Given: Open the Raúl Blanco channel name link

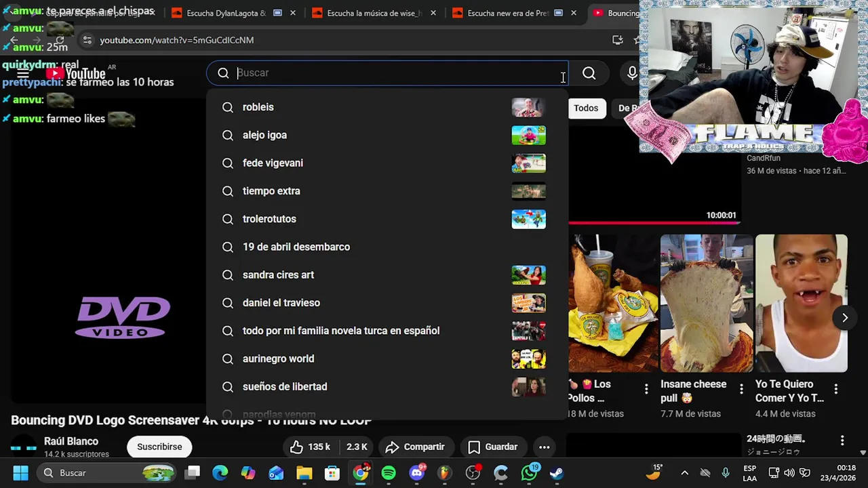Looking at the screenshot, I should 71,441.
